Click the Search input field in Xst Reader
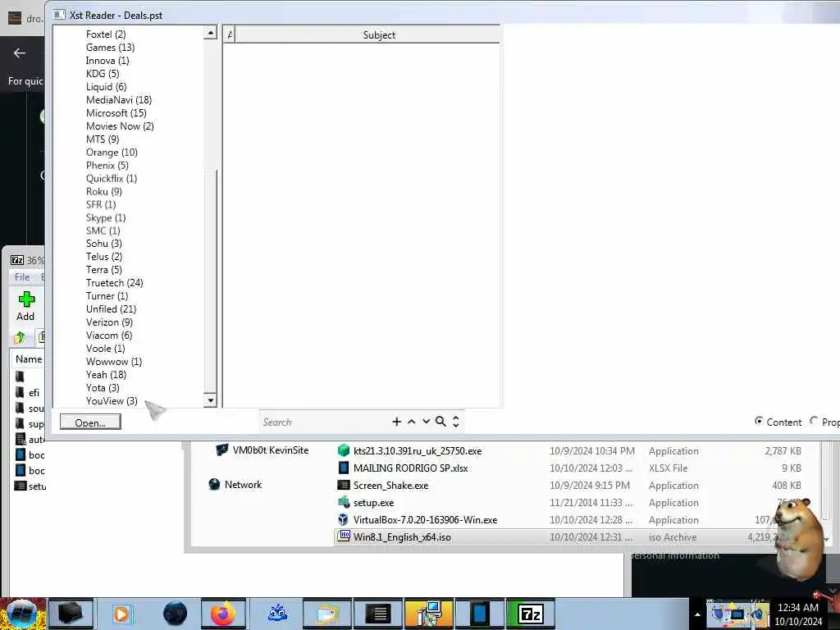 click(324, 422)
